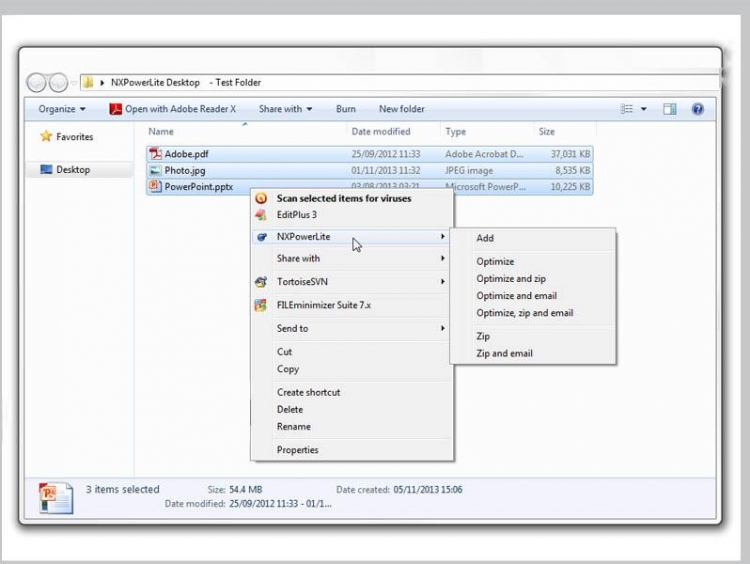Select the Photo.jpg file name
The height and width of the screenshot is (564, 750).
(185, 170)
